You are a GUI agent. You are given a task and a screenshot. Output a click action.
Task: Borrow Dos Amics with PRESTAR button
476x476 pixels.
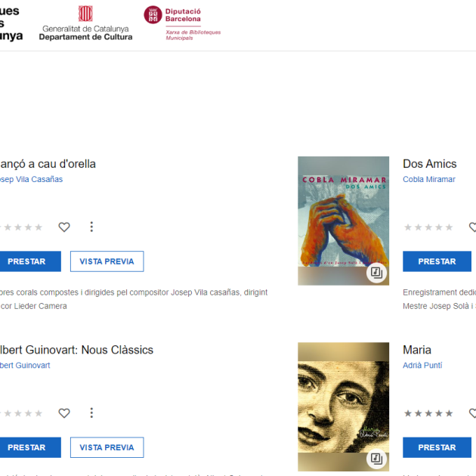(437, 261)
